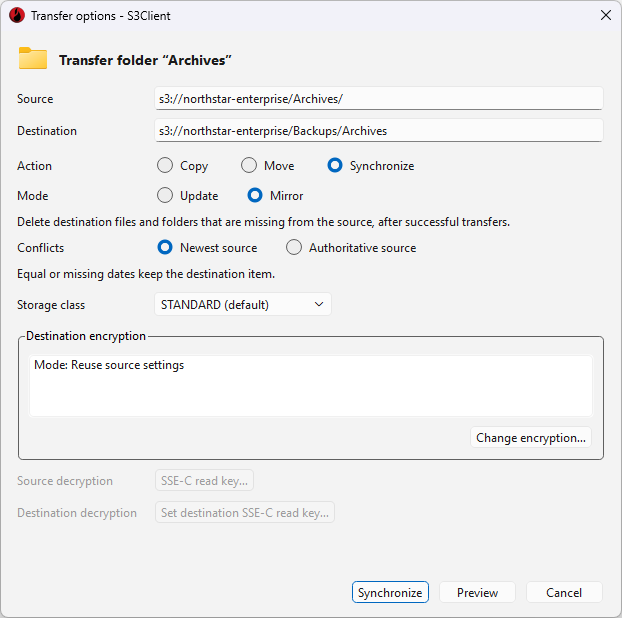Click the Source path field

coord(379,98)
